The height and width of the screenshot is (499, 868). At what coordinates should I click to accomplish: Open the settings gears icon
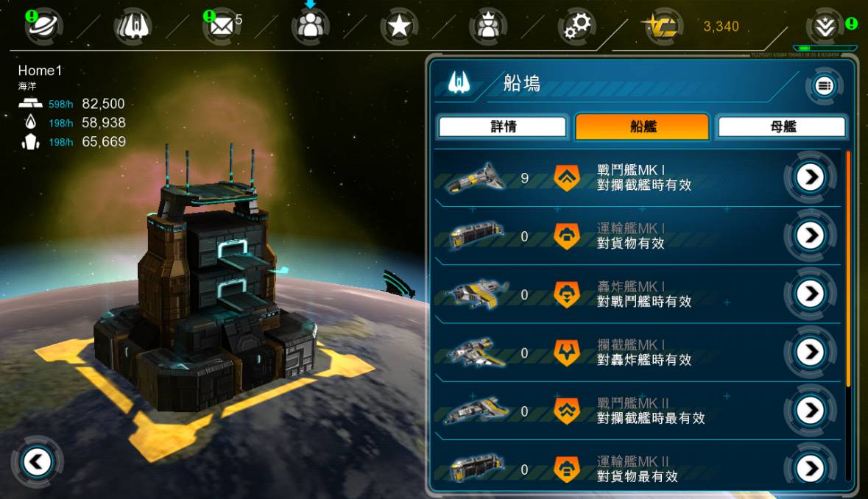click(576, 26)
